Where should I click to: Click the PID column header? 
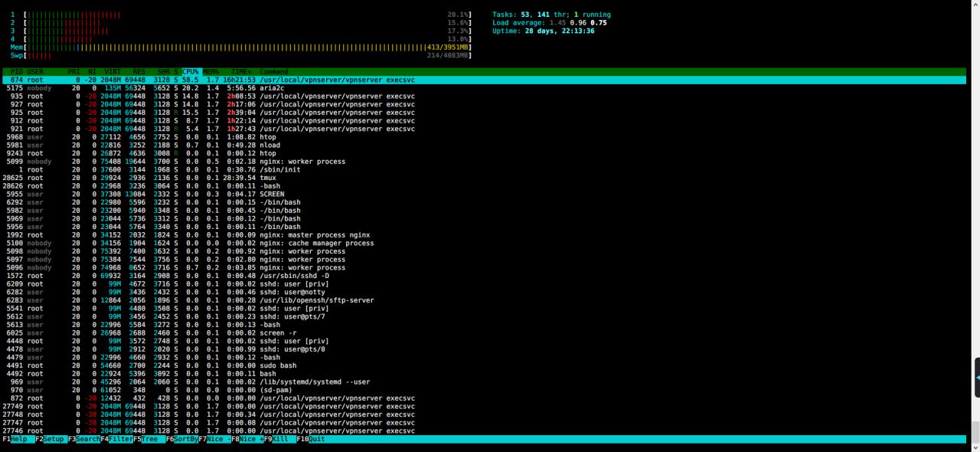pos(16,72)
